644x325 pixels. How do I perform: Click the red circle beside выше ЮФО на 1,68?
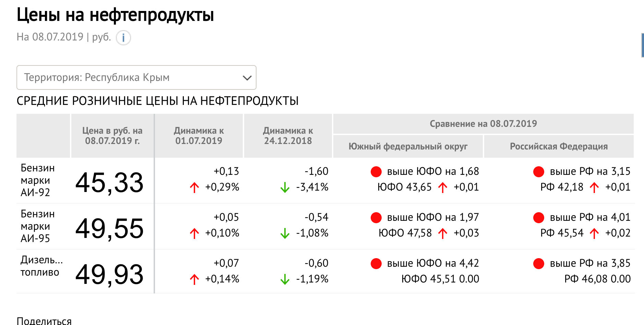tap(376, 171)
